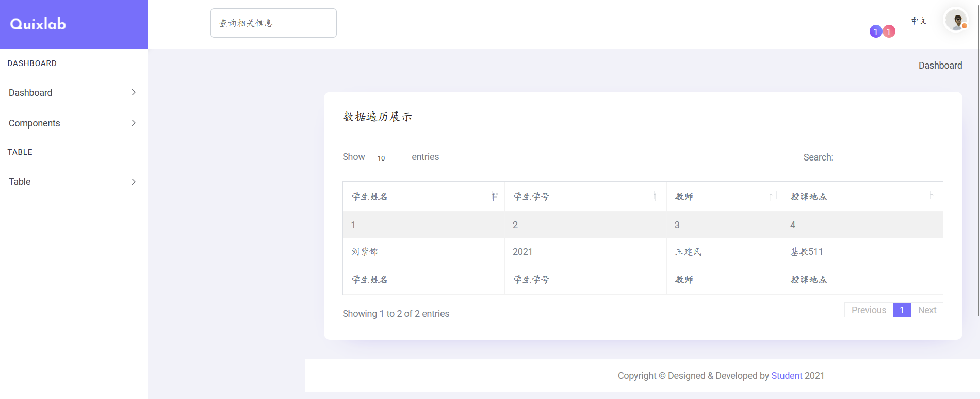980x399 pixels.
Task: Expand the Table sidebar menu
Action: (x=72, y=182)
